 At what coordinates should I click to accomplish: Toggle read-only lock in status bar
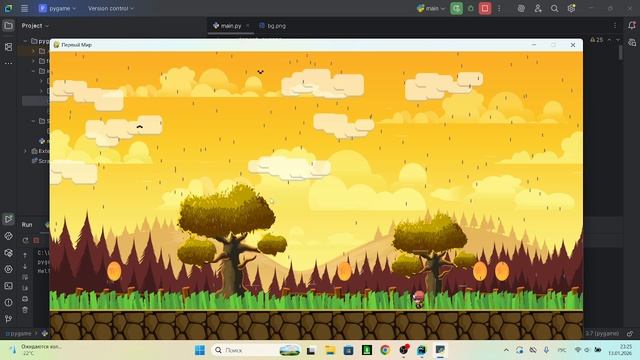click(x=630, y=333)
